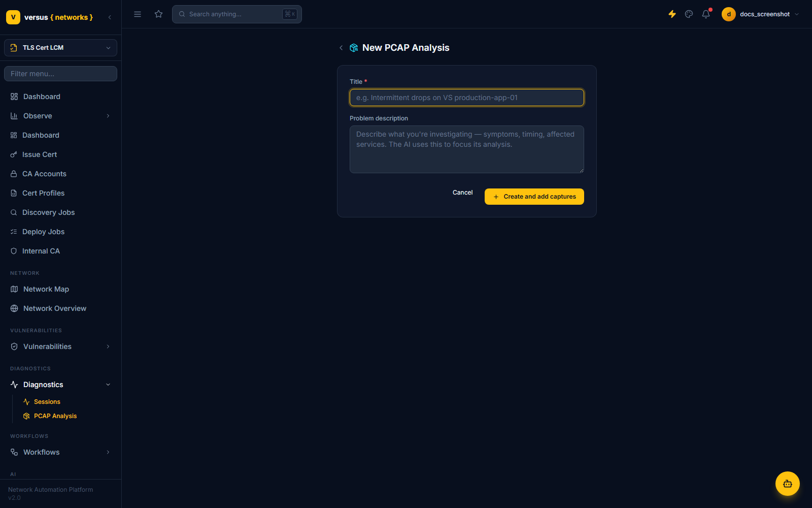Image resolution: width=812 pixels, height=508 pixels.
Task: Click the Cancel button
Action: tap(462, 193)
